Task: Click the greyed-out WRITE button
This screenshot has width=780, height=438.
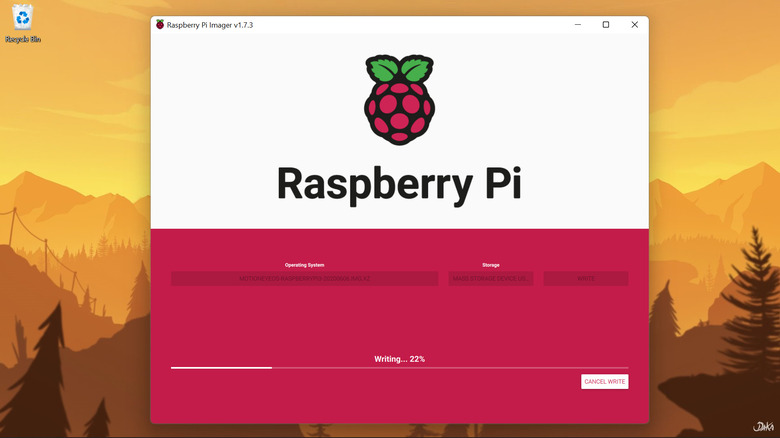Action: (x=585, y=279)
